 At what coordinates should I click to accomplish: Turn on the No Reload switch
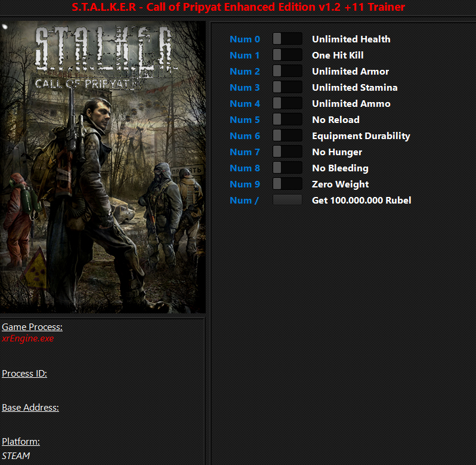pos(287,119)
